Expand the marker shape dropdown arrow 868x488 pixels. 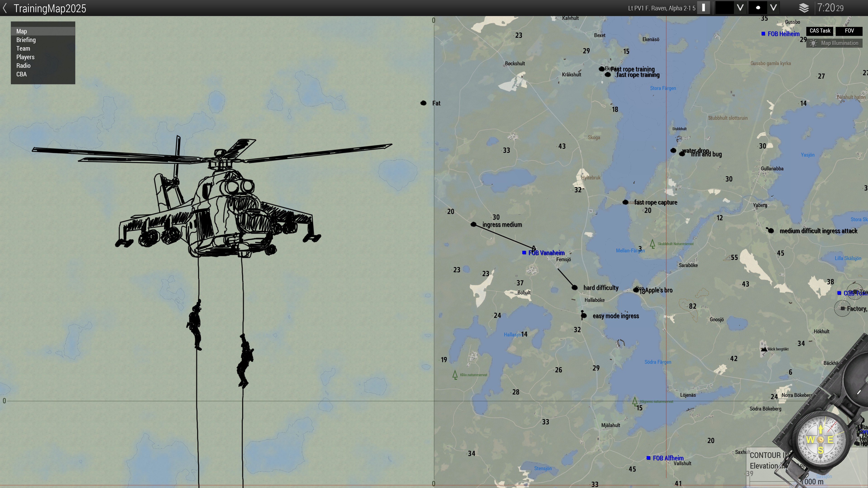pos(774,8)
